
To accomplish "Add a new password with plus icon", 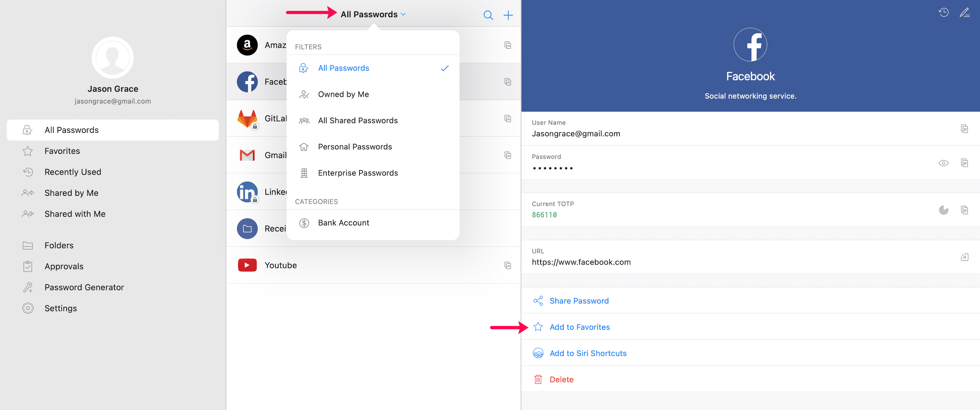I will pyautogui.click(x=508, y=15).
